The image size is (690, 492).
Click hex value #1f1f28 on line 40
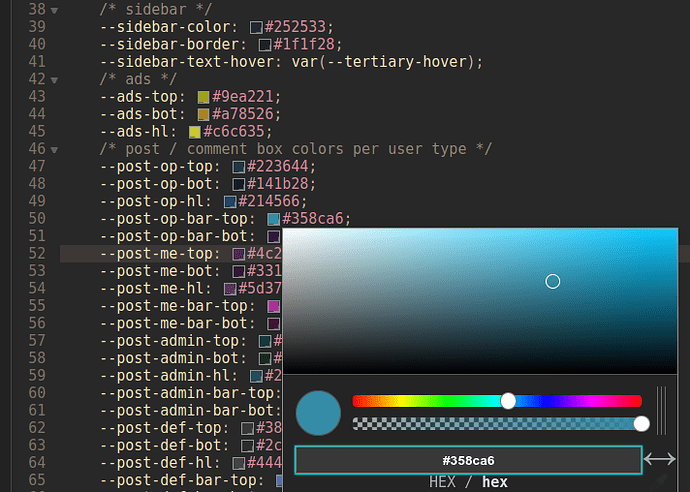(x=304, y=44)
